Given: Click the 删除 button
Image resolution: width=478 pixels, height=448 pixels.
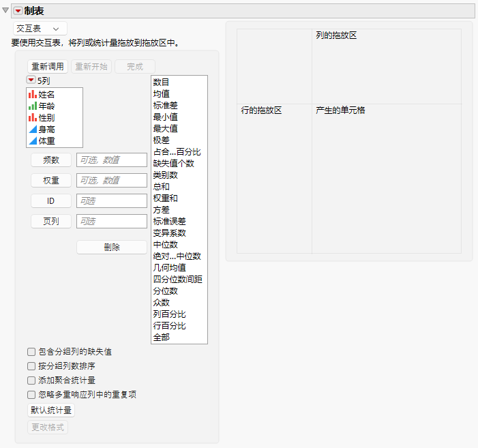Looking at the screenshot, I should 112,247.
